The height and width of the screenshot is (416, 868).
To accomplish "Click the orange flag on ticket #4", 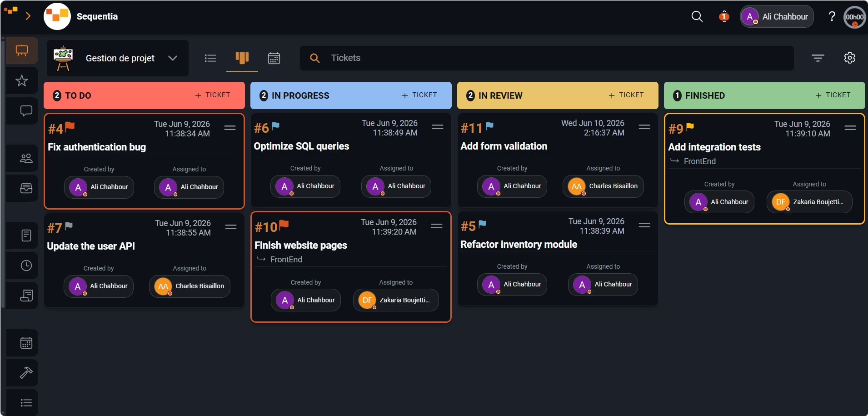I will coord(70,127).
